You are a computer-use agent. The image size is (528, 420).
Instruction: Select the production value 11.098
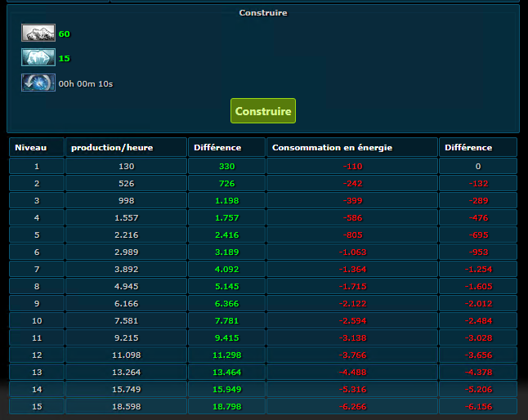(126, 355)
